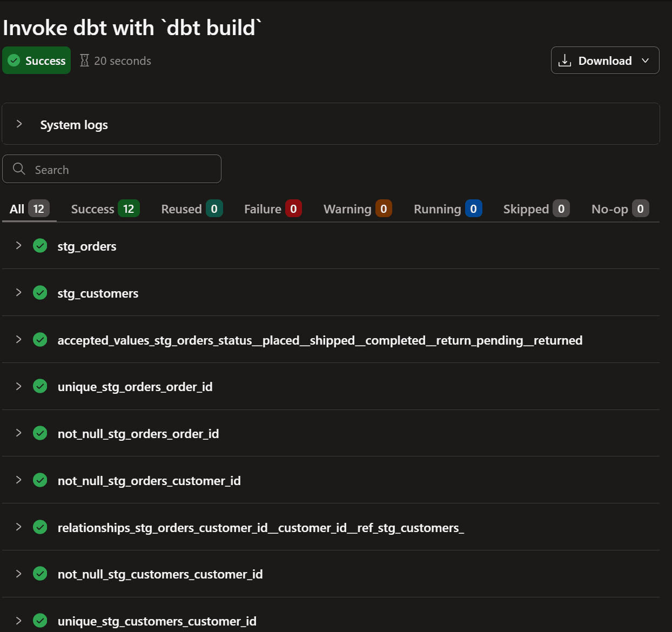This screenshot has height=632, width=672.
Task: Focus the Search input field
Action: click(112, 169)
